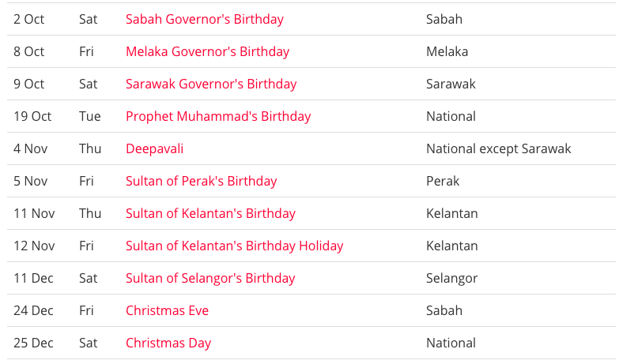Click the 2 Oct date cell
The height and width of the screenshot is (364, 619).
pyautogui.click(x=29, y=19)
